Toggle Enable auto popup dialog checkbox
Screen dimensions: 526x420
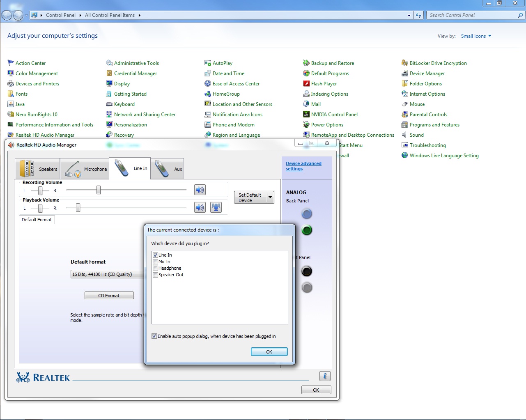tap(154, 336)
